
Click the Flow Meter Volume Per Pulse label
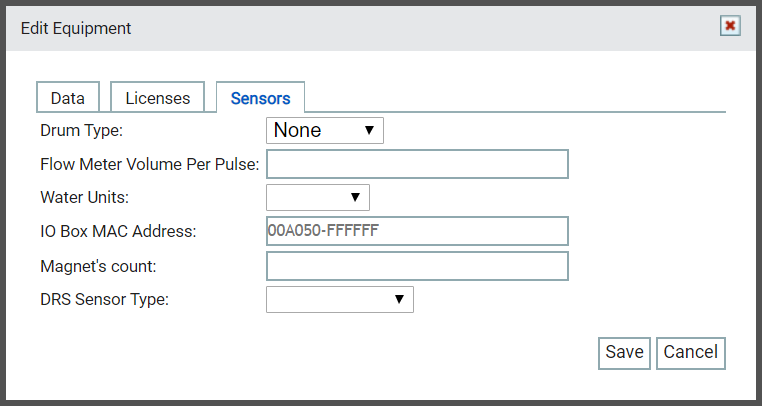point(150,164)
